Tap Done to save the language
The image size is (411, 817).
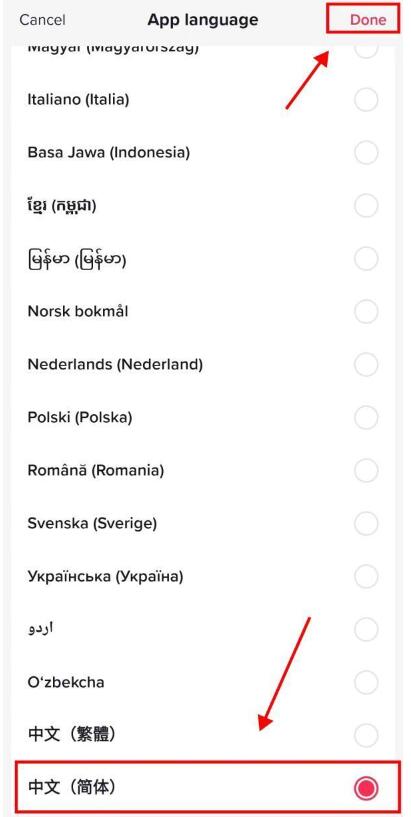(x=368, y=20)
